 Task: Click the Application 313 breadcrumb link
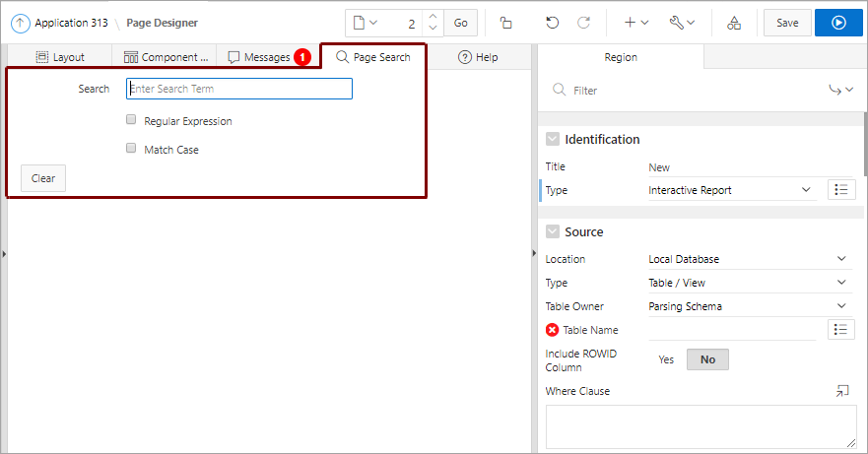(71, 23)
